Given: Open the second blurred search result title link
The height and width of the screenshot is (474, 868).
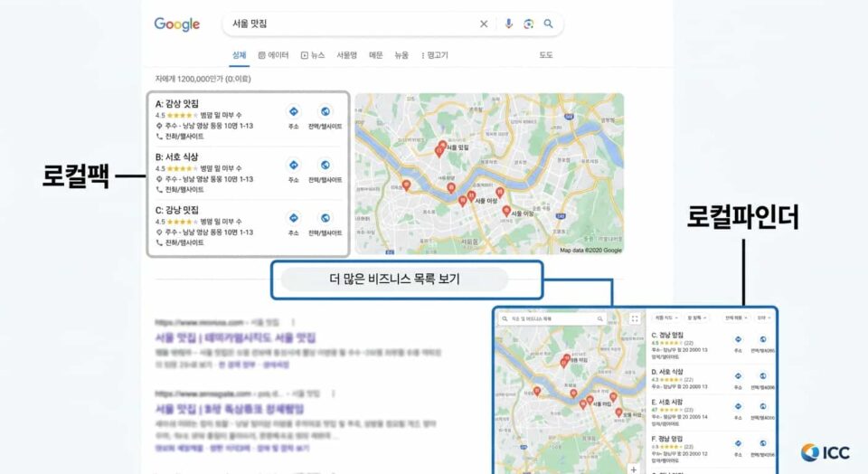Looking at the screenshot, I should click(x=229, y=409).
